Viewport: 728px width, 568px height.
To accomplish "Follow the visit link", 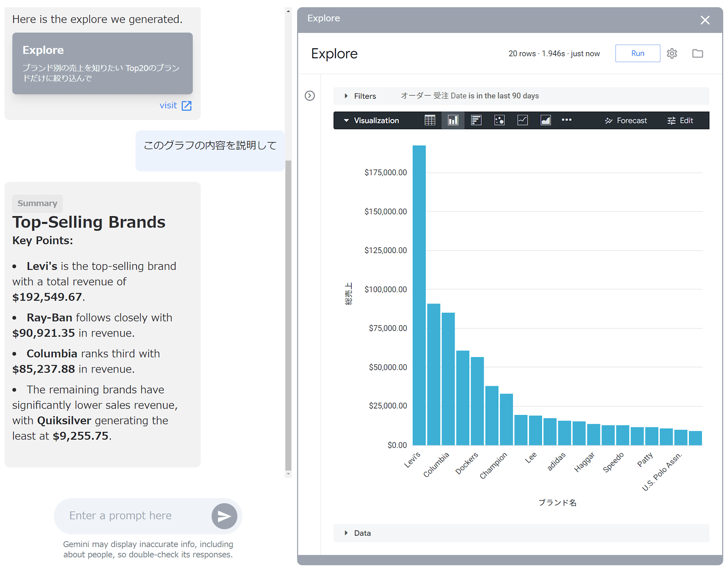I will tap(168, 106).
